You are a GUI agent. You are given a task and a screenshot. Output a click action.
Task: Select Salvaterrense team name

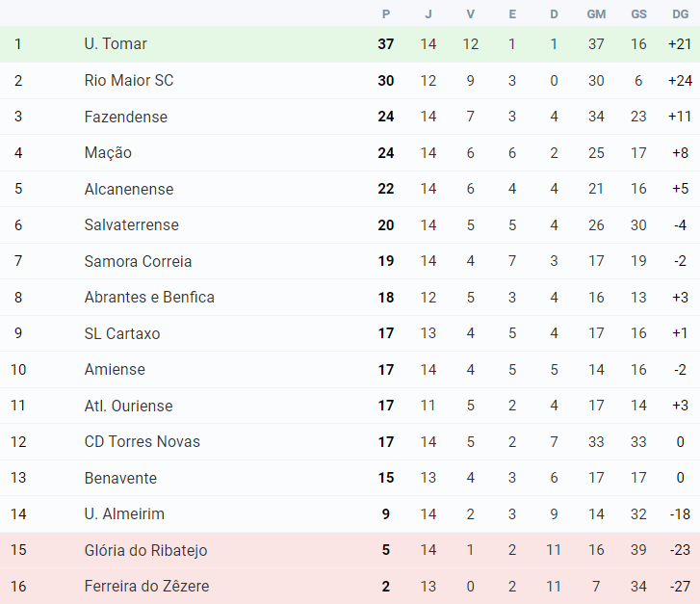point(131,225)
